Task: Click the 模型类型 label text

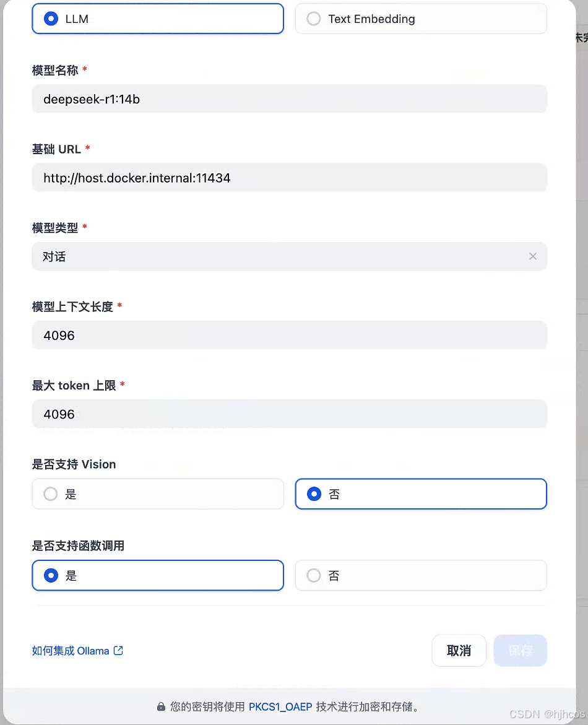Action: point(55,228)
